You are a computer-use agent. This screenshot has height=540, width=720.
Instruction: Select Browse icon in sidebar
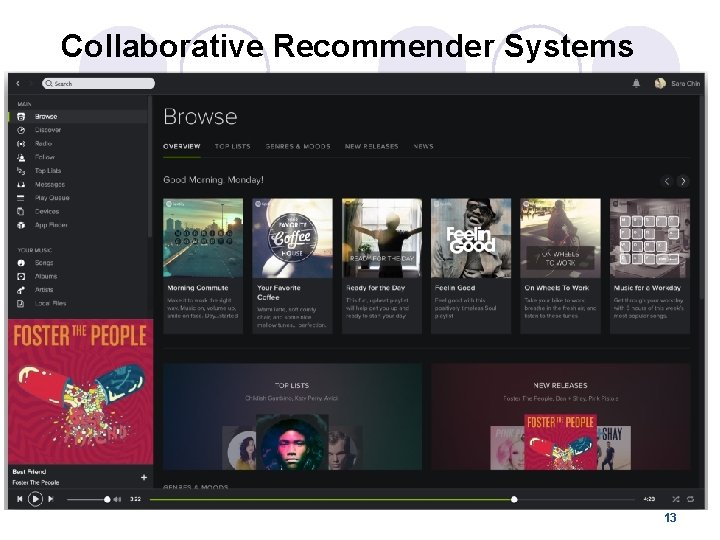coord(21,117)
